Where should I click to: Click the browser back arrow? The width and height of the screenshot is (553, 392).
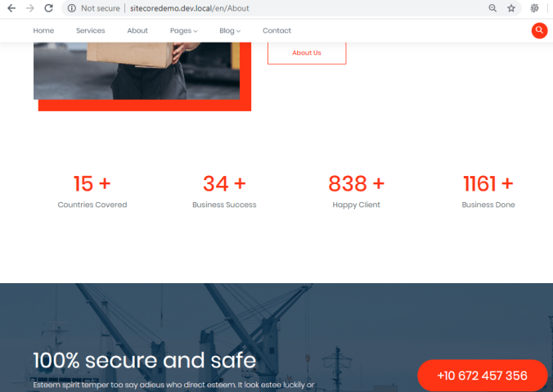11,8
